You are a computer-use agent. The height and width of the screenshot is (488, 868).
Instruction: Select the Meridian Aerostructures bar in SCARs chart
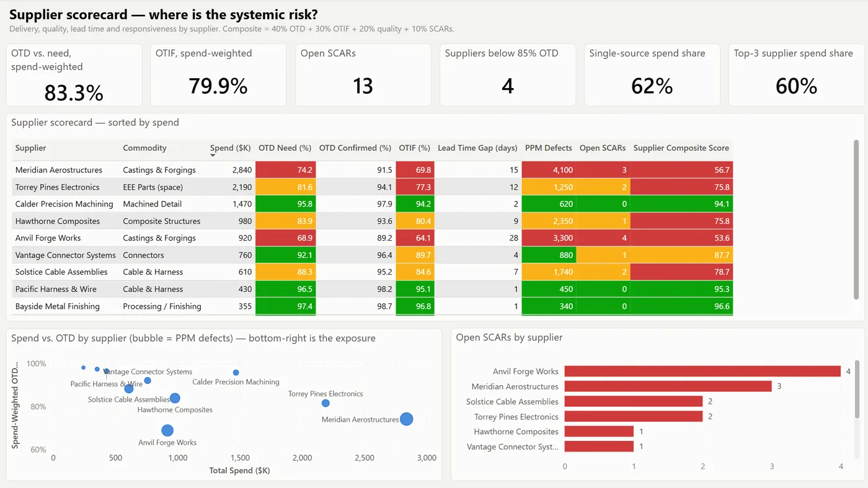coord(668,386)
